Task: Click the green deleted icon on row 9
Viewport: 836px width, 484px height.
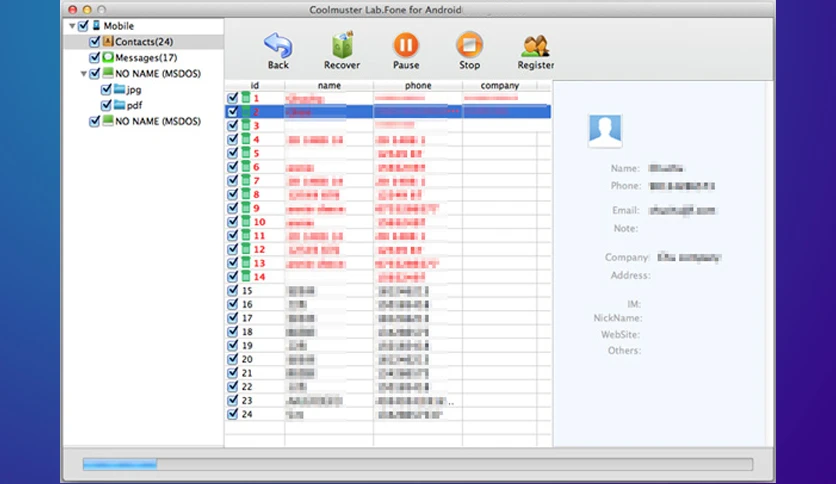Action: click(x=246, y=208)
